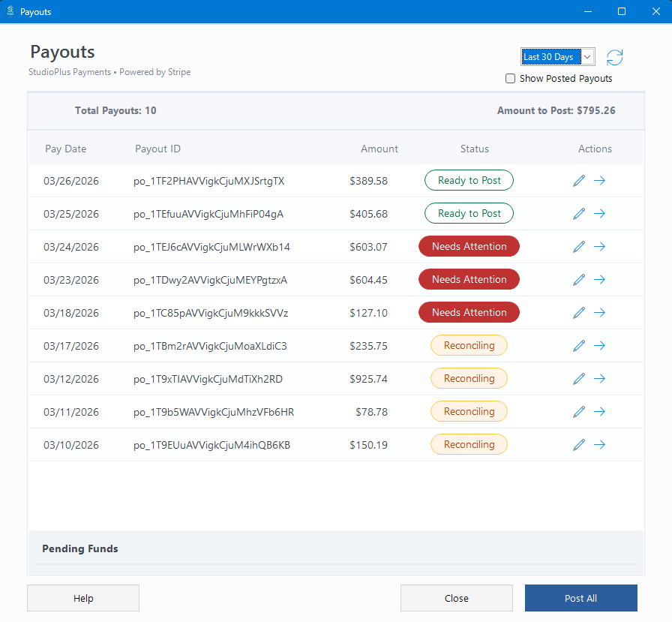Click the Ready to Post badge for $389.58

coord(469,181)
